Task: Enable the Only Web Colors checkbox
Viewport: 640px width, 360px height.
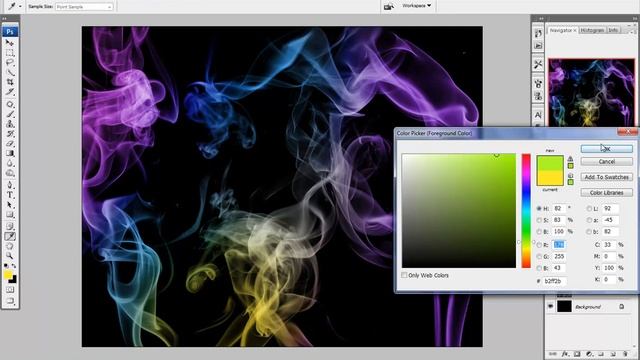Action: click(404, 276)
